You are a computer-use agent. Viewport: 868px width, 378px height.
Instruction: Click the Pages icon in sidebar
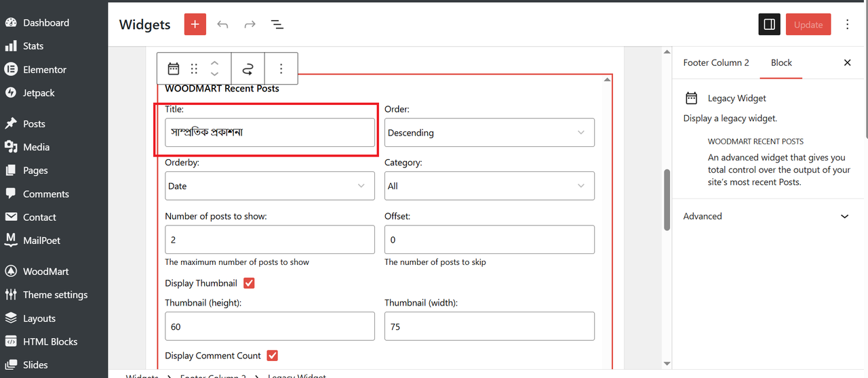point(11,170)
